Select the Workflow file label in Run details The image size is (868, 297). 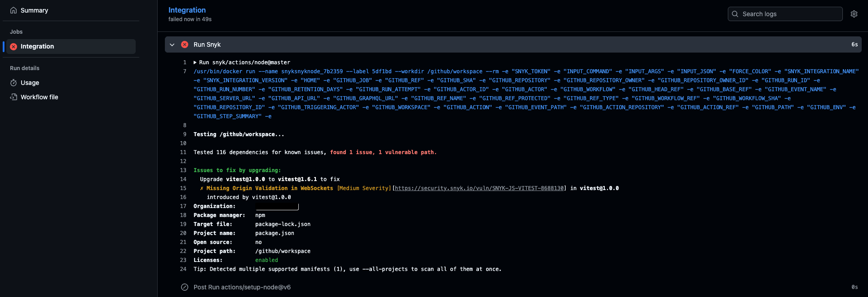[x=40, y=97]
